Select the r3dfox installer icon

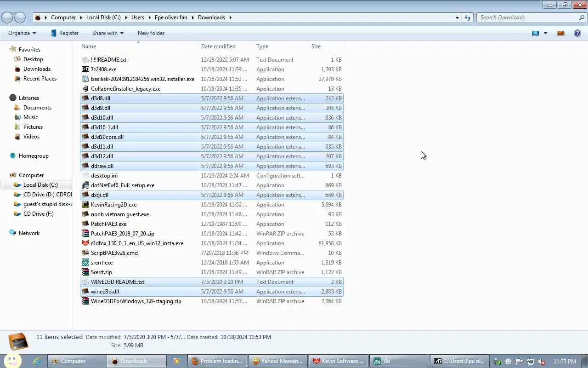[85, 243]
